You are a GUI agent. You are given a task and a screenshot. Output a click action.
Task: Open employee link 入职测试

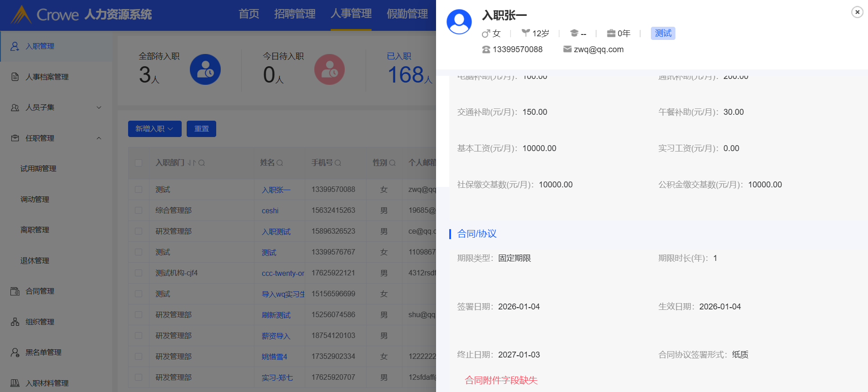276,232
